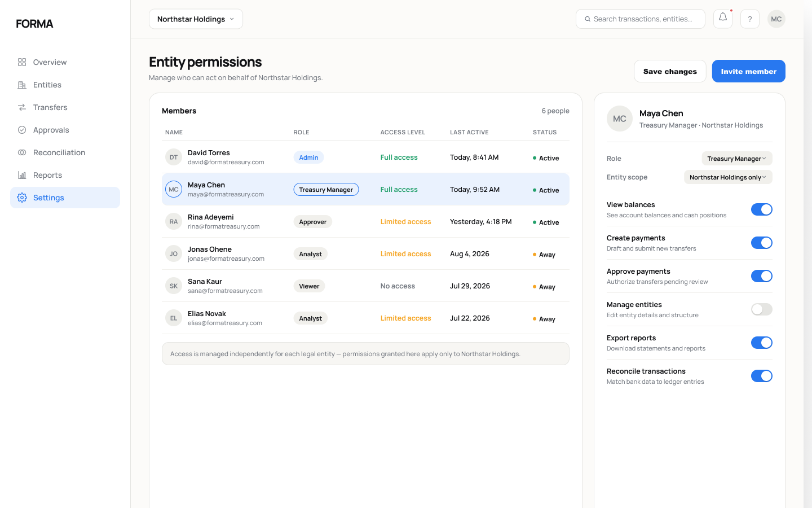The width and height of the screenshot is (812, 508).
Task: Click the Overview grid icon in sidebar
Action: (22, 62)
